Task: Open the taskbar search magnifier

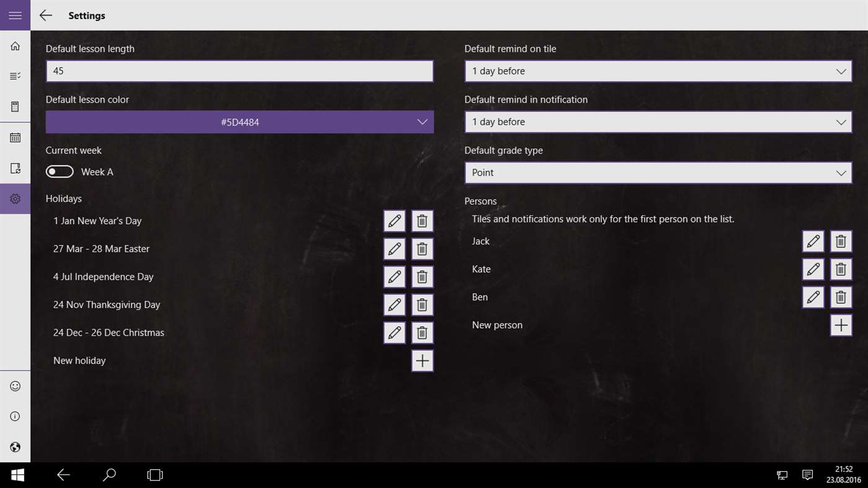Action: (109, 475)
